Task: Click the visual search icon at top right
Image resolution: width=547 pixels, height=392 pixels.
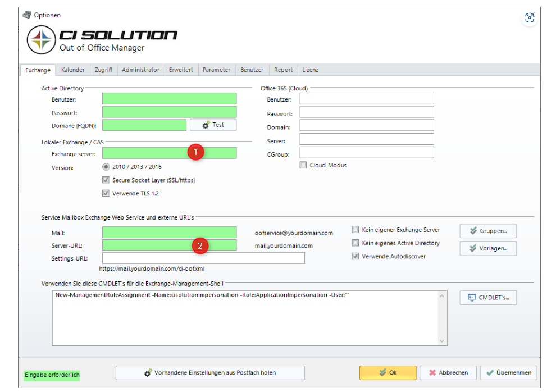Action: point(529,18)
